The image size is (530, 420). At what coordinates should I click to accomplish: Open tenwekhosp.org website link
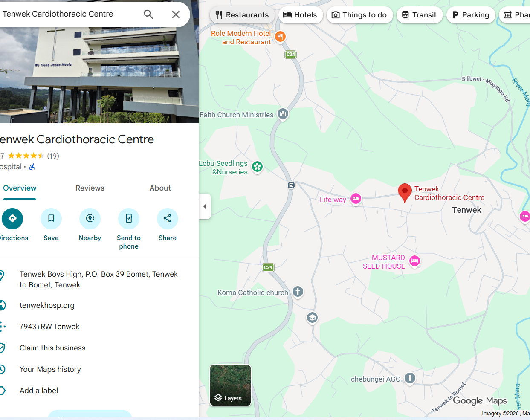point(47,305)
